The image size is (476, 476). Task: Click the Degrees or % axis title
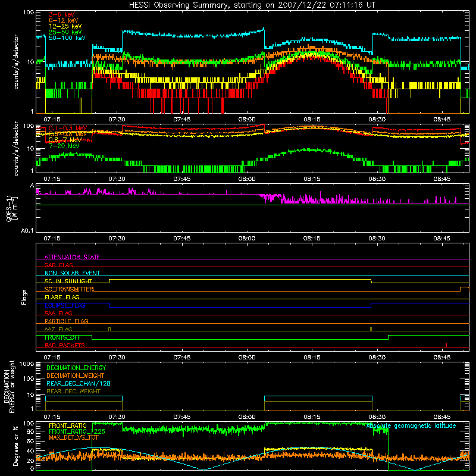point(16,446)
